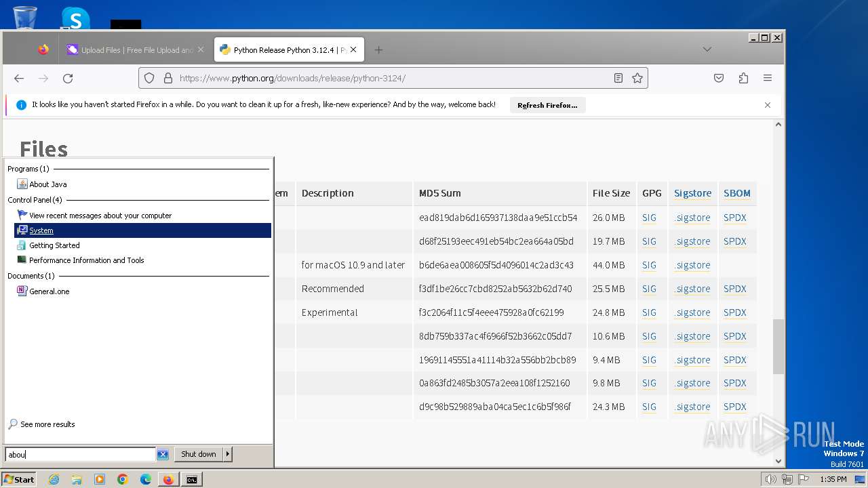Launch Microsoft Edge from the taskbar
Screen dimensions: 868x488
click(146, 479)
